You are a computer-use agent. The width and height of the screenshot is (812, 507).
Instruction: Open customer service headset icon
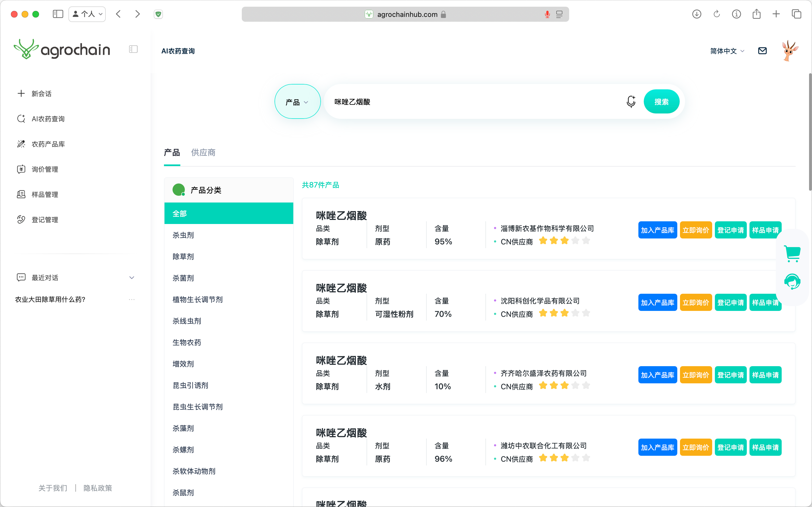[792, 281]
